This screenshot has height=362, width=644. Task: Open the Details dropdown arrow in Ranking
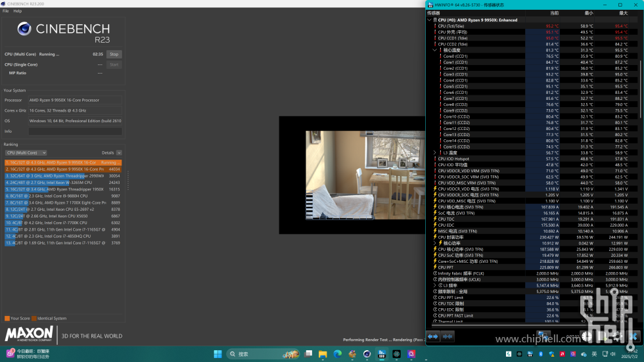[119, 152]
